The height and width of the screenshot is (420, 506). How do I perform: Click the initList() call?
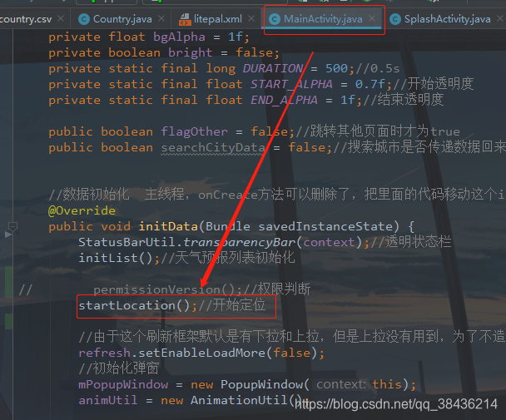[119, 258]
